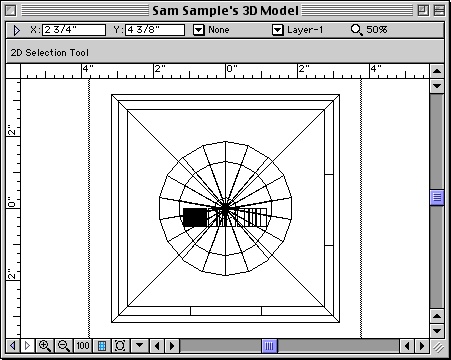Click the up arrow at the top of the vertical scrollbar
451x360 pixels.
(437, 71)
